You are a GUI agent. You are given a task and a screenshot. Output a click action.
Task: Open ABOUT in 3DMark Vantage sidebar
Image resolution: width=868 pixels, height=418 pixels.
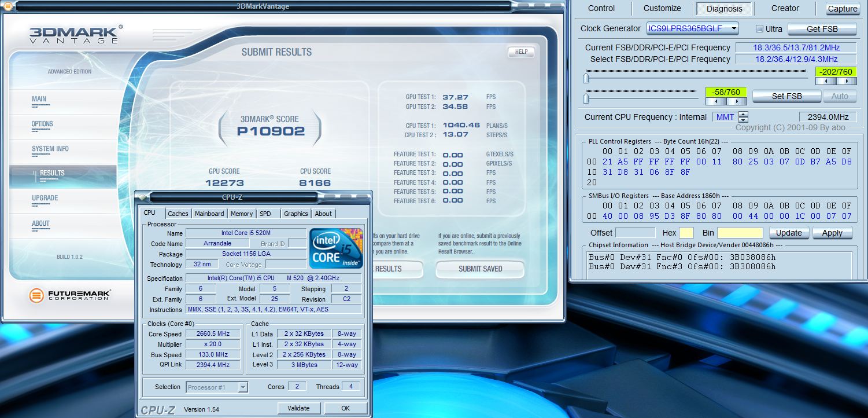tap(40, 223)
